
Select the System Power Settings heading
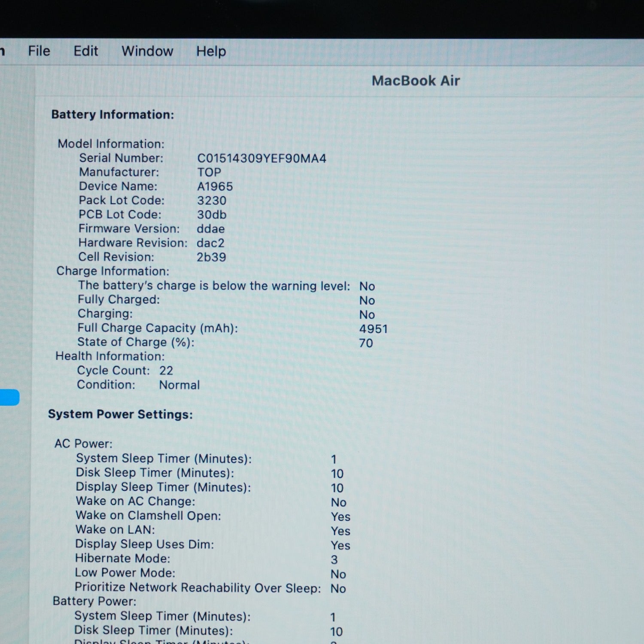pyautogui.click(x=120, y=414)
